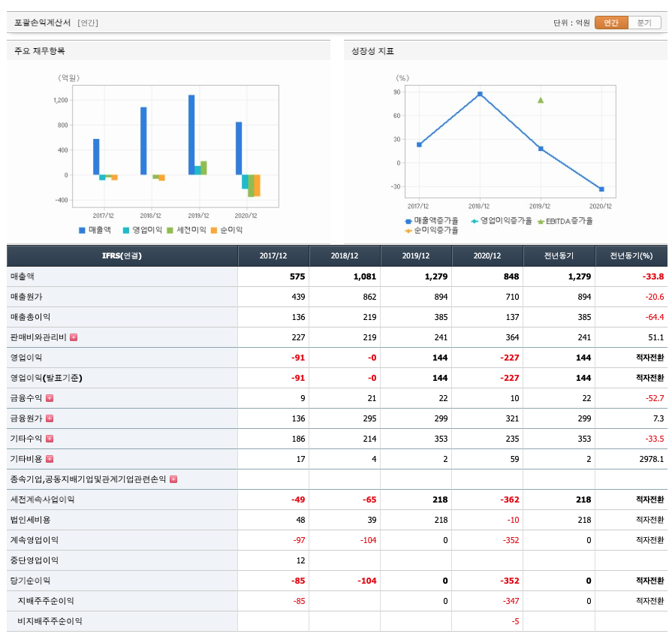Toggle EBITDA증가율 legend triangle marker
672x640 pixels.
click(541, 222)
